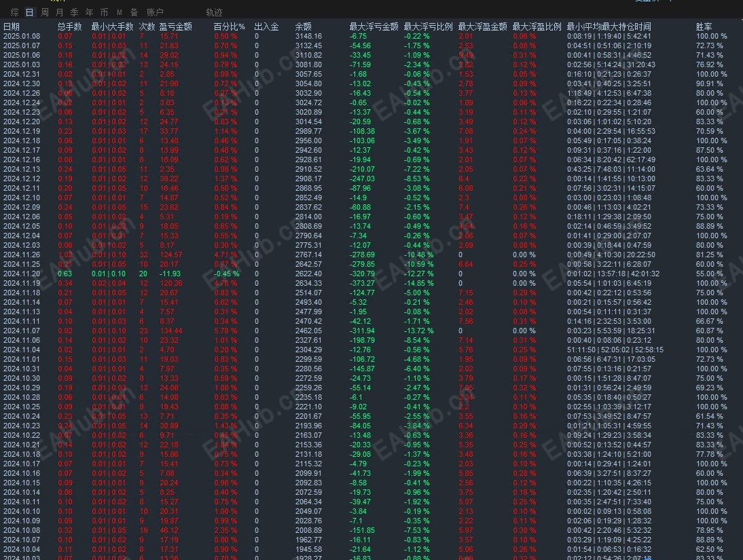This screenshot has width=743, height=560.
Task: Click the 百分比% column header
Action: 230,26
